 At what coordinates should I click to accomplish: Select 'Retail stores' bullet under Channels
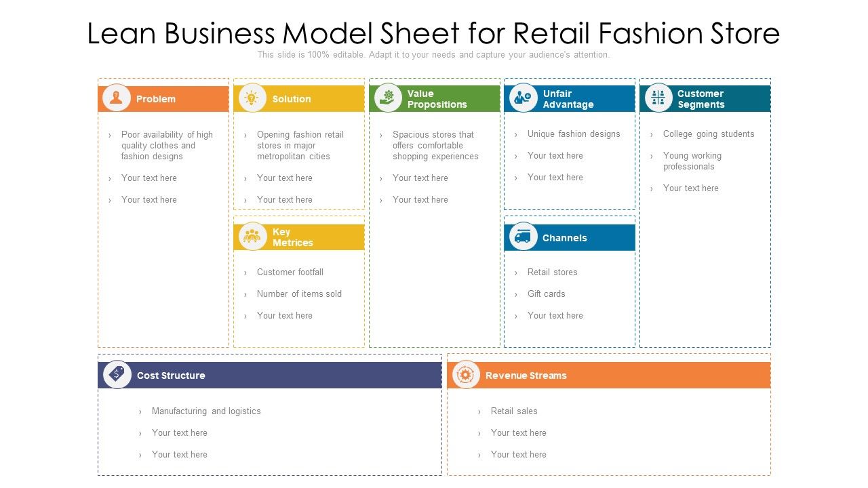(x=553, y=272)
